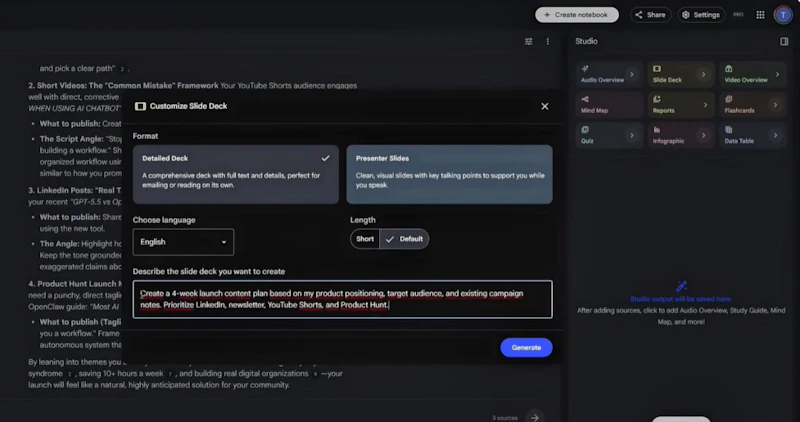Select the Audio Overview tile icon
This screenshot has height=422, width=800.
pos(585,69)
